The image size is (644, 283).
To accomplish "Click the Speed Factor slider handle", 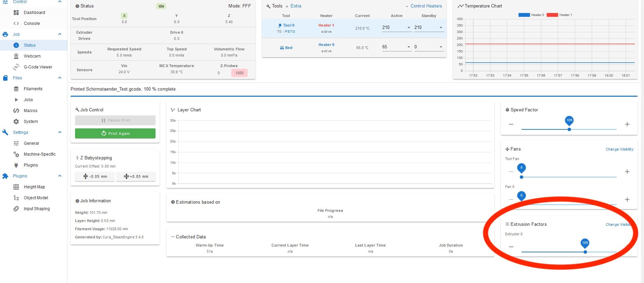I will click(x=569, y=129).
